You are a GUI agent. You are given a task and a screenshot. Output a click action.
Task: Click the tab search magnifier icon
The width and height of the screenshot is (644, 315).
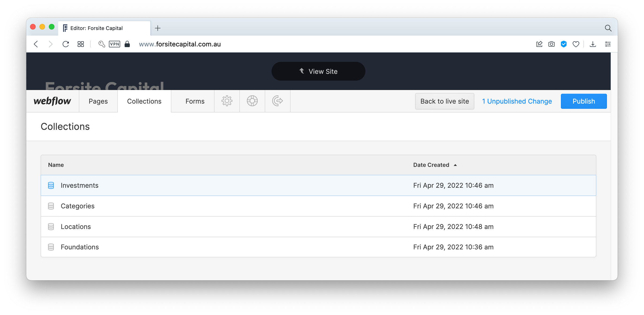pyautogui.click(x=608, y=28)
